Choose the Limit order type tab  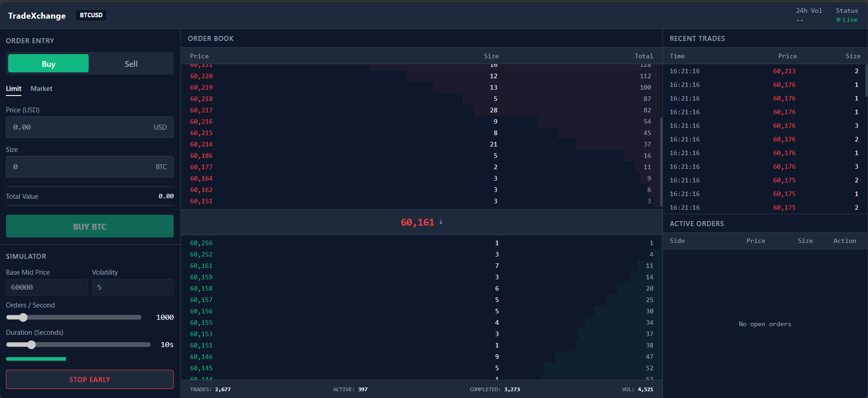14,89
